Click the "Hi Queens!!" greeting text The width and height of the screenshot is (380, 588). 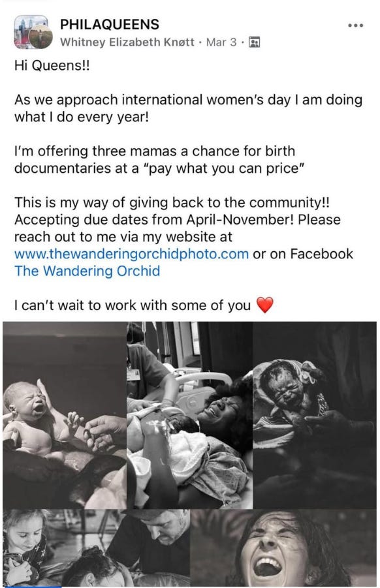[52, 65]
